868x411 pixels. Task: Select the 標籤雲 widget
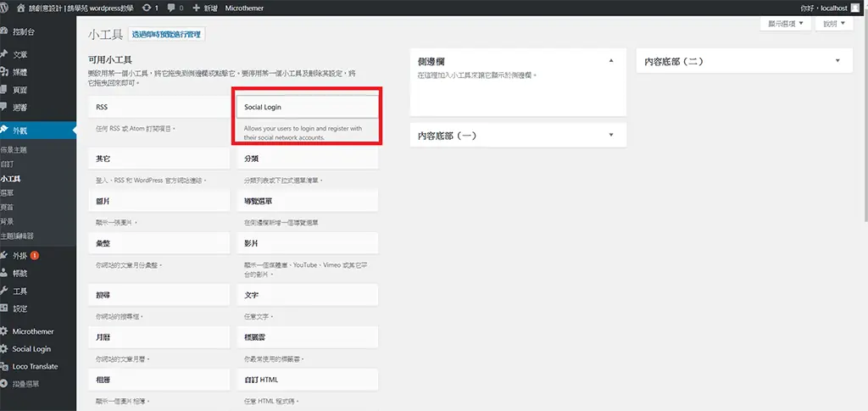pos(307,337)
